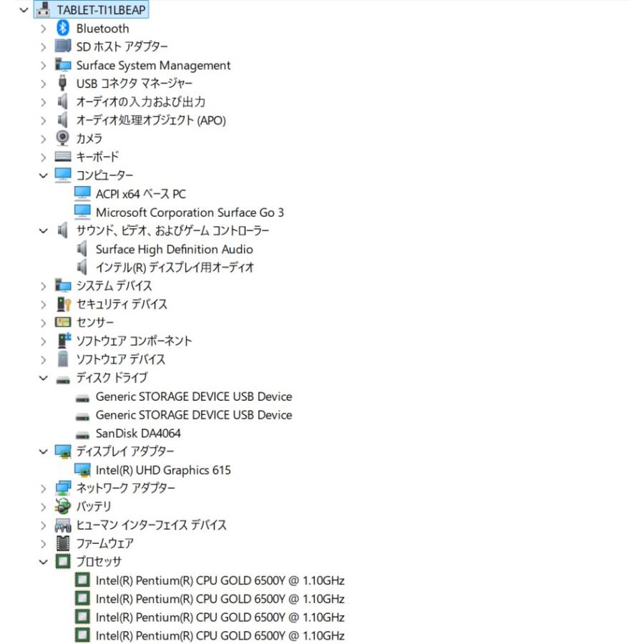Expand the キーボード category arrow
644x644 pixels.
tap(44, 157)
